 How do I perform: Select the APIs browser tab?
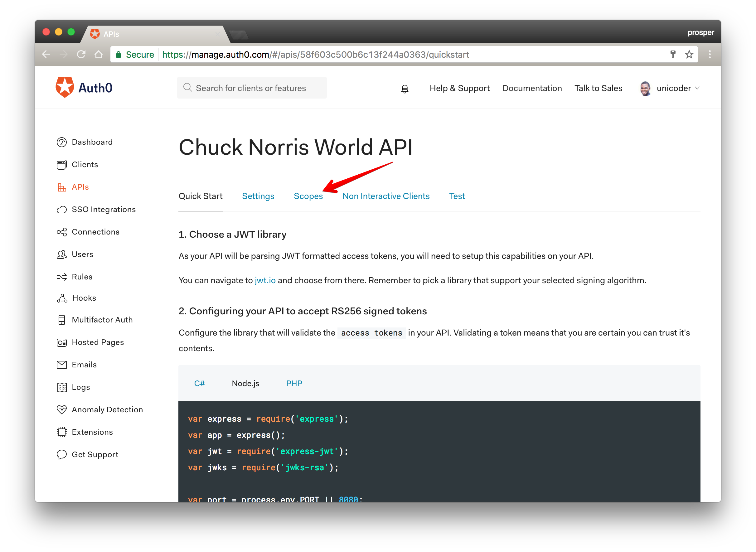coord(155,34)
